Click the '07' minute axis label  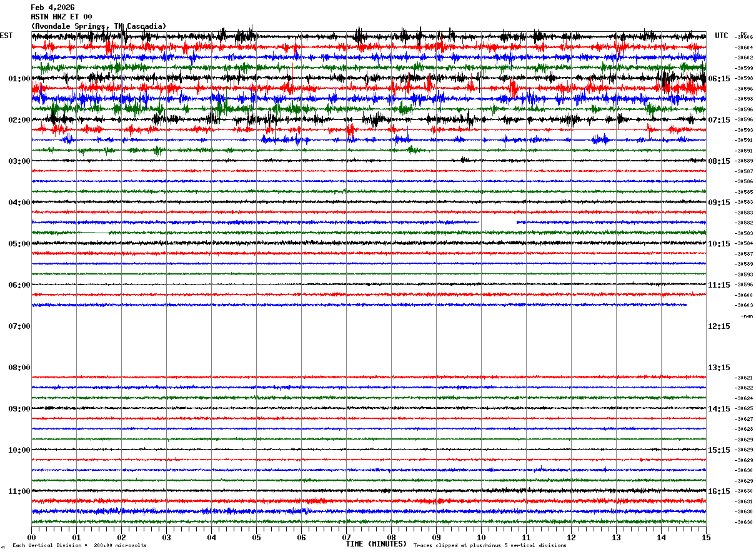[x=346, y=538]
